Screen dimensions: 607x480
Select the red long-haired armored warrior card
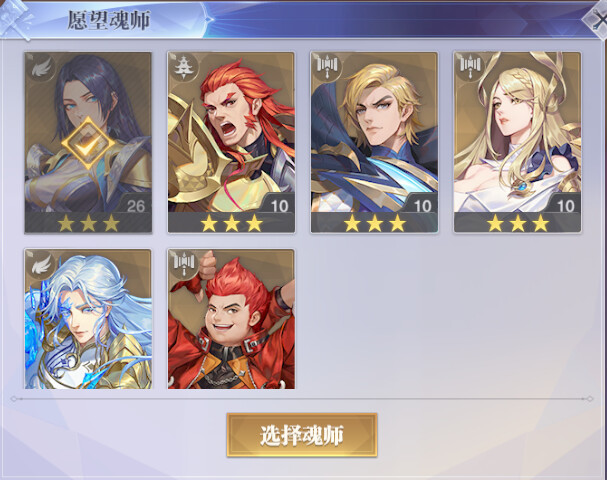click(x=231, y=142)
